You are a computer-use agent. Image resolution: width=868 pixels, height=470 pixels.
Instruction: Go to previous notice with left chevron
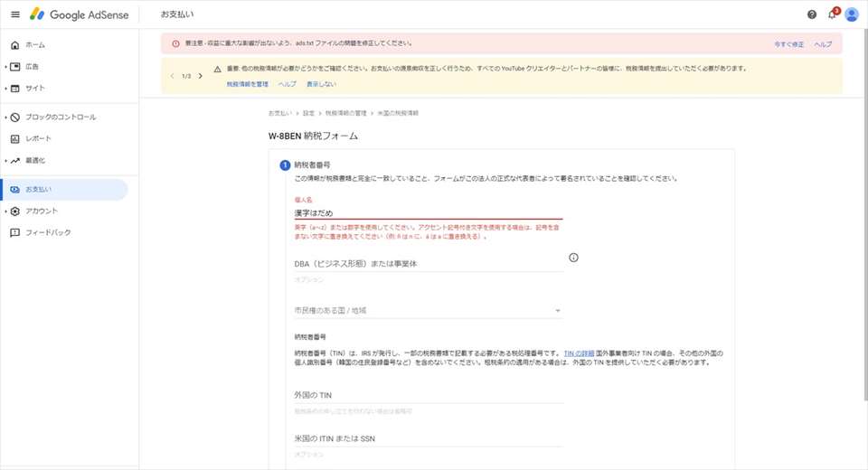[172, 76]
